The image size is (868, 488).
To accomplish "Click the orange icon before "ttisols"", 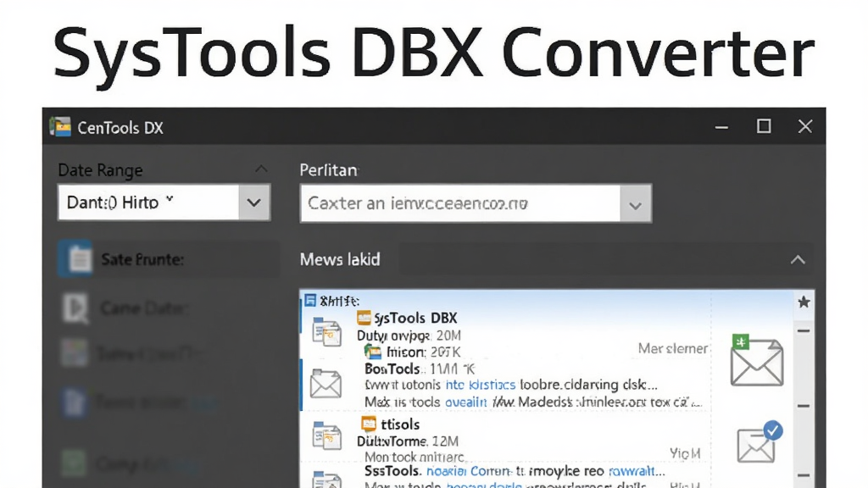I will pos(369,424).
